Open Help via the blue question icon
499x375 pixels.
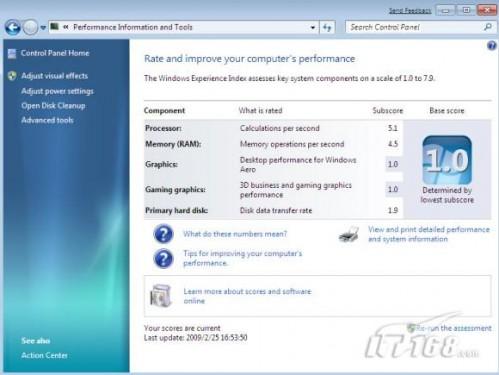[x=491, y=46]
